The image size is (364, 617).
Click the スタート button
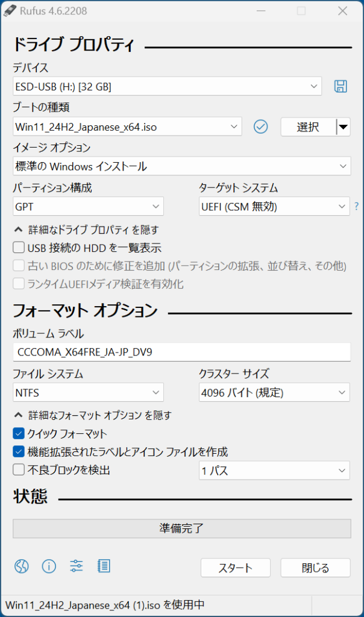click(235, 568)
